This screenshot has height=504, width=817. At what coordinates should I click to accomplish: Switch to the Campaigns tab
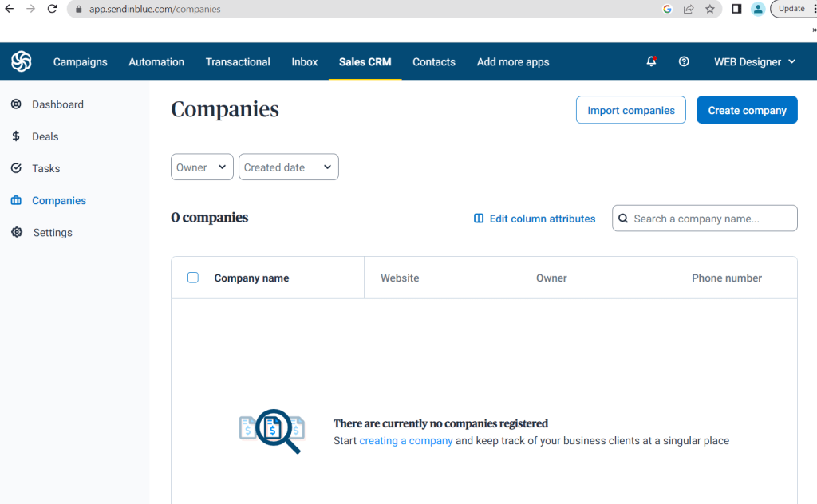click(80, 61)
